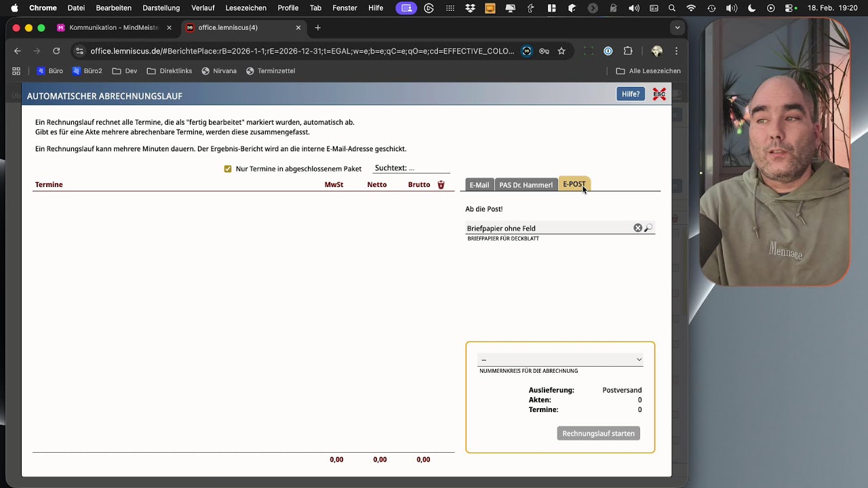
Task: Clear the Briefpapier ohne Feld selection
Action: tap(637, 228)
